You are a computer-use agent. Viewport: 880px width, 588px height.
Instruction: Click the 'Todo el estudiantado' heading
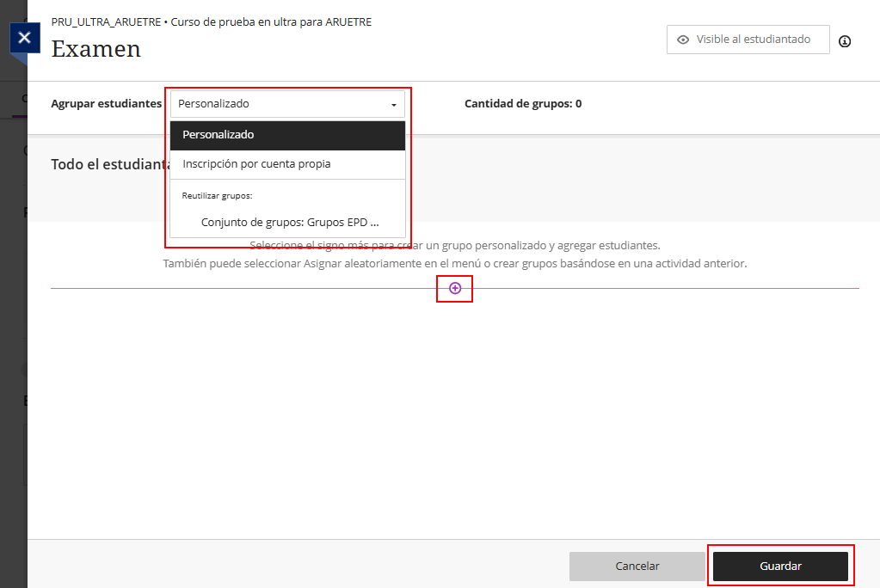(x=107, y=163)
